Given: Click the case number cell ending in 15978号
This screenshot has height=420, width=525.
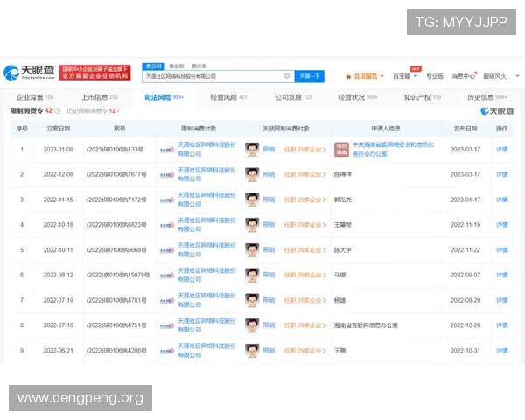Looking at the screenshot, I should 118,275.
